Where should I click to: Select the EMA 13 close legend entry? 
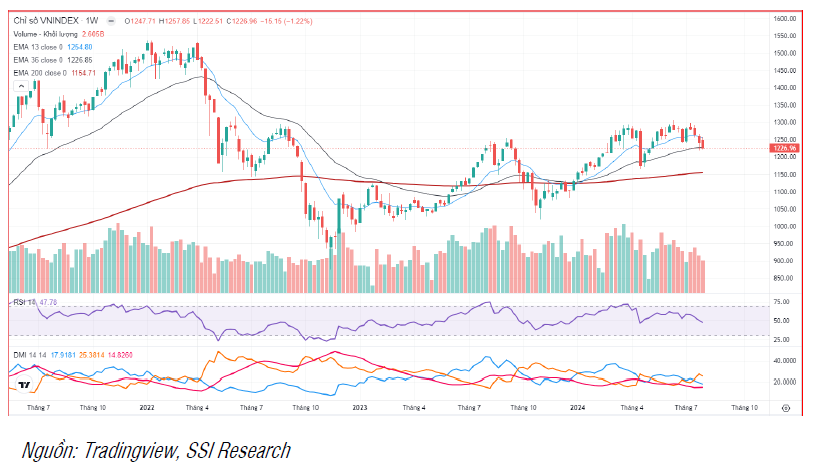pos(38,47)
